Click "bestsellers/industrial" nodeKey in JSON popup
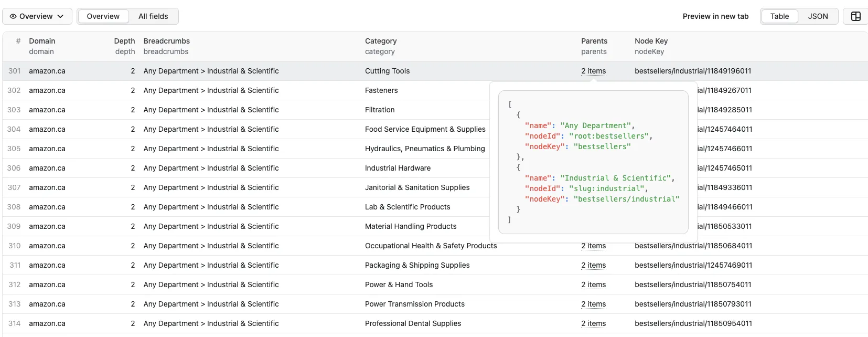The image size is (868, 337). [626, 199]
